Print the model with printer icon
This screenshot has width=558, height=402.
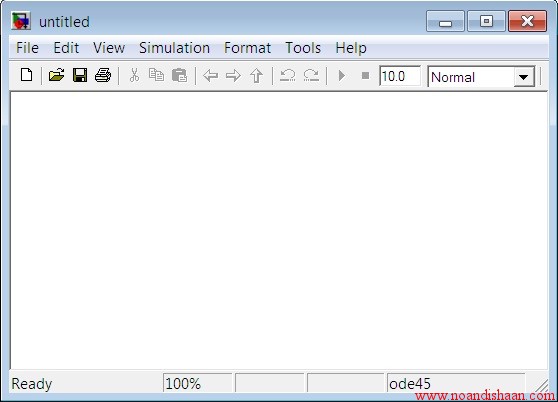pyautogui.click(x=103, y=75)
